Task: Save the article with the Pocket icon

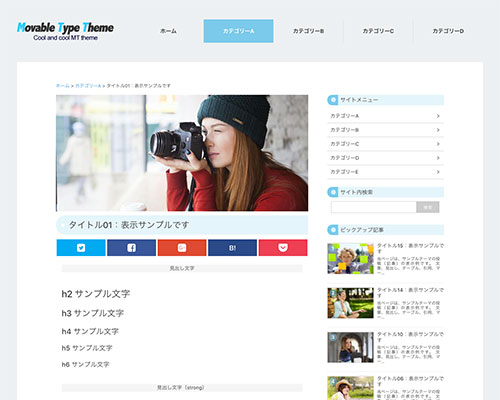Action: click(x=283, y=248)
